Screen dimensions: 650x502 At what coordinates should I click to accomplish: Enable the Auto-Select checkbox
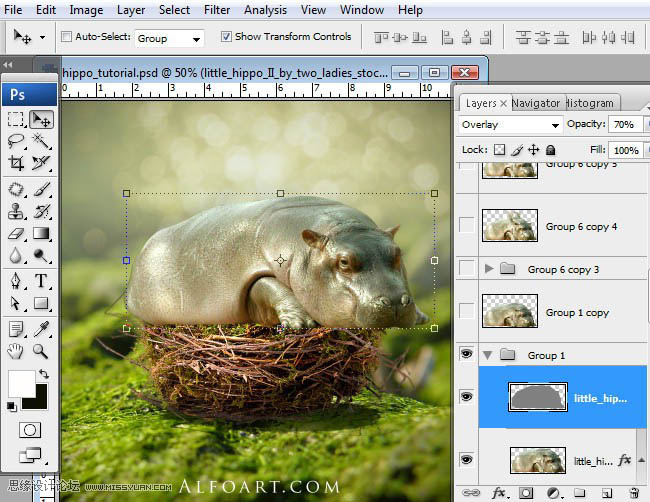67,37
